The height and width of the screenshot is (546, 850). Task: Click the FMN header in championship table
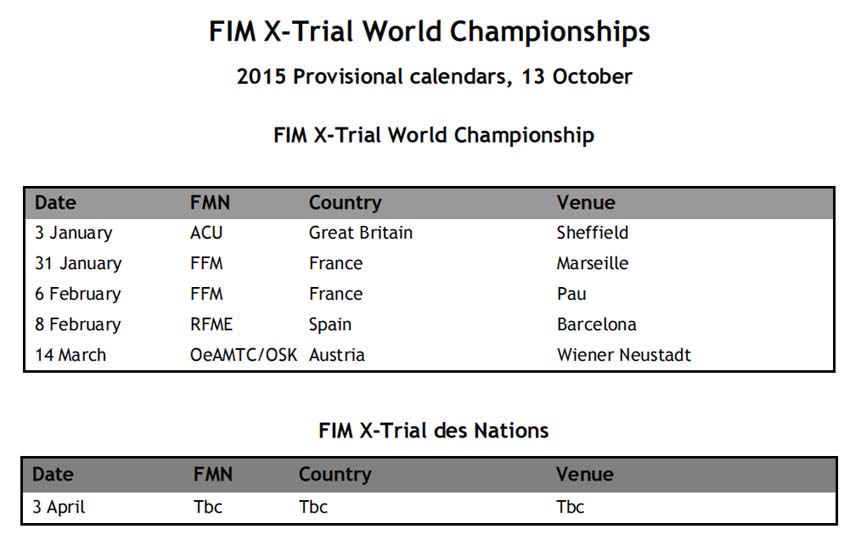210,203
